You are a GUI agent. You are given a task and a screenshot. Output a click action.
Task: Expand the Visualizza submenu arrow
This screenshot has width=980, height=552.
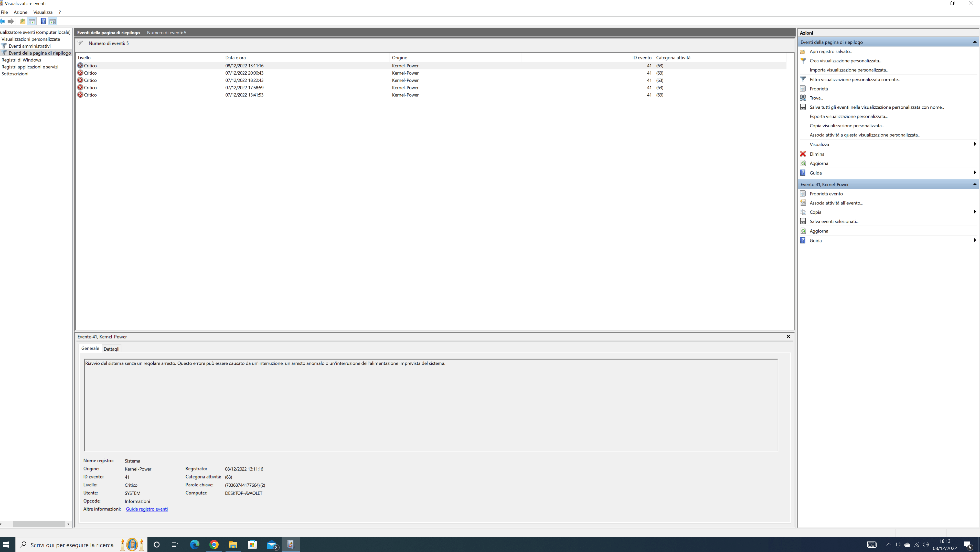(974, 144)
